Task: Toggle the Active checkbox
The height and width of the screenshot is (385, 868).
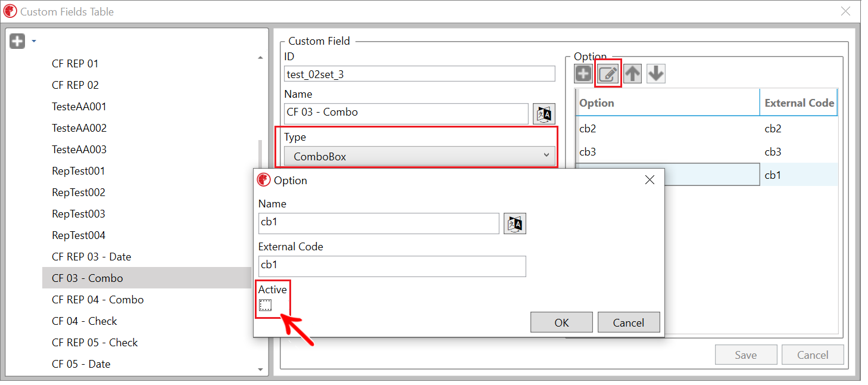Action: [x=266, y=305]
